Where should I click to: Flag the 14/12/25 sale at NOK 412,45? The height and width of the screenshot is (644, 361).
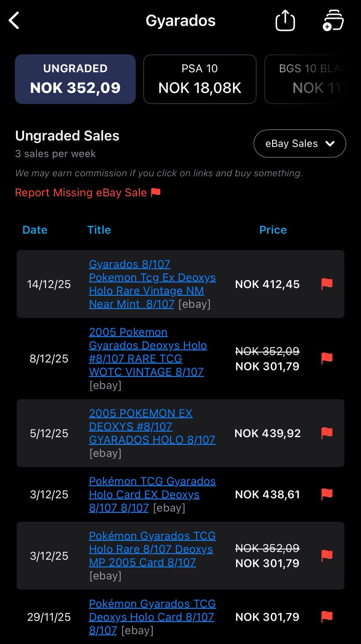pos(327,284)
